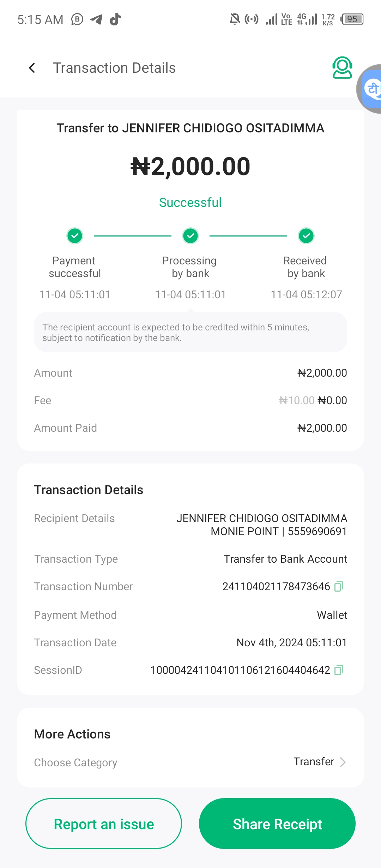Open the Choose Category row
Viewport: 381px width, 868px height.
[75, 762]
